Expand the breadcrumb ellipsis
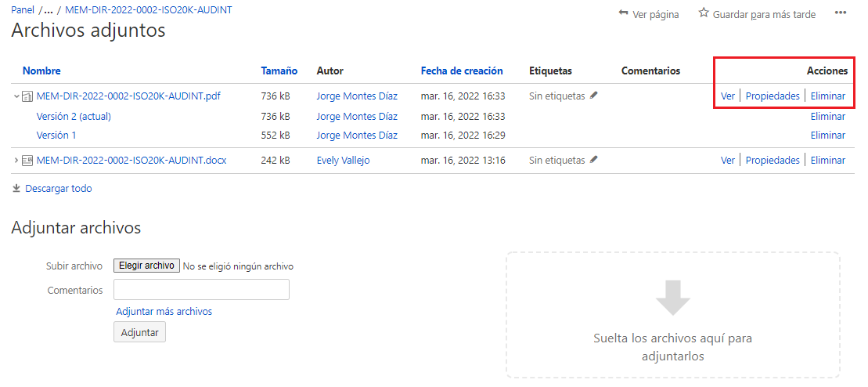868x387 pixels. click(49, 10)
